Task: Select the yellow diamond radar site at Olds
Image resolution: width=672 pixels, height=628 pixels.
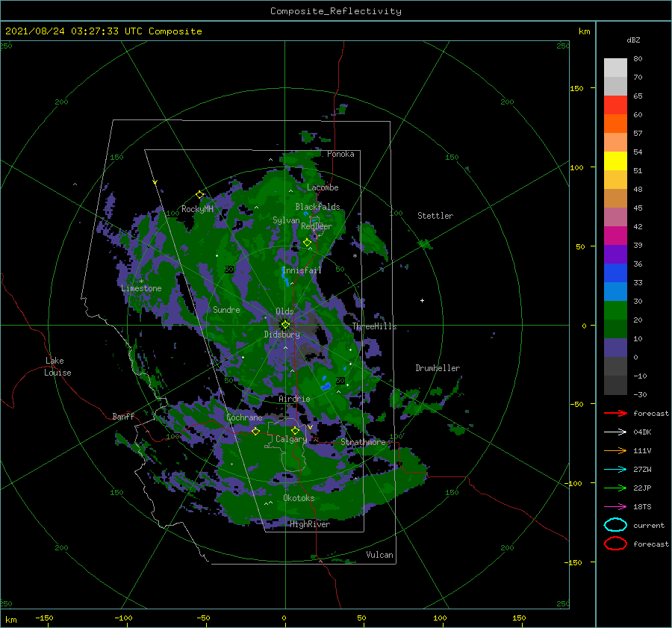Action: point(285,325)
